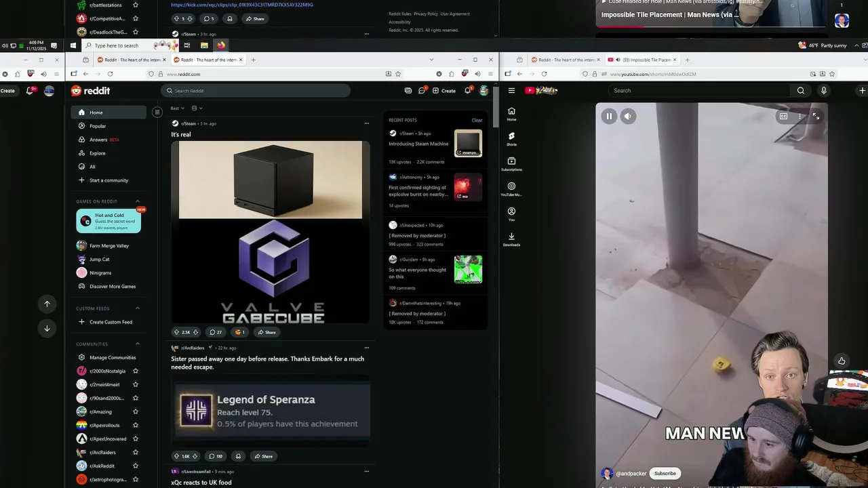868x488 pixels.
Task: Open Discover More Games
Action: click(x=108, y=286)
